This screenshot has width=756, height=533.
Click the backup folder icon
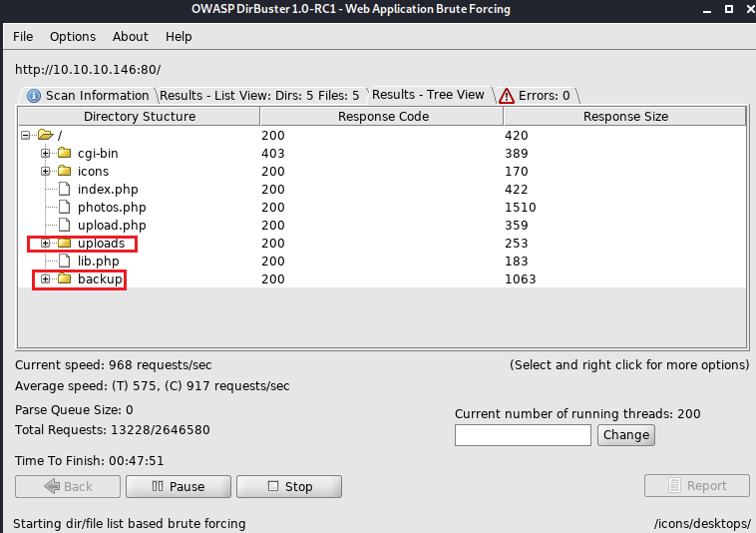tap(64, 278)
